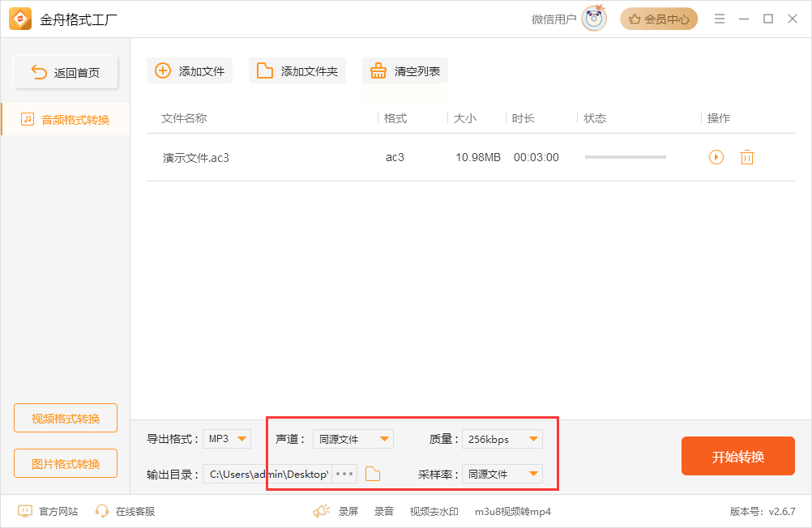The image size is (812, 528).
Task: Delete 演示文件.ac3 with the trash icon
Action: [x=746, y=157]
